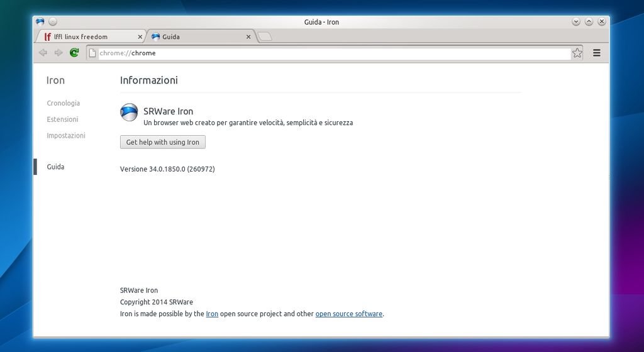The height and width of the screenshot is (352, 644).
Task: Open the Iron hamburger menu
Action: [597, 53]
